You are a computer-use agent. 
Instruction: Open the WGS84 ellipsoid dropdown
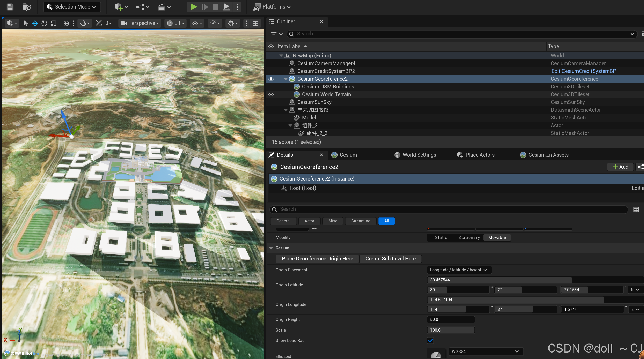pyautogui.click(x=485, y=351)
